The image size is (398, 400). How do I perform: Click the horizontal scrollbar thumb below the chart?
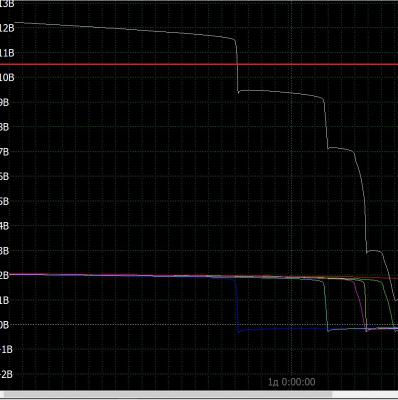pos(168,395)
